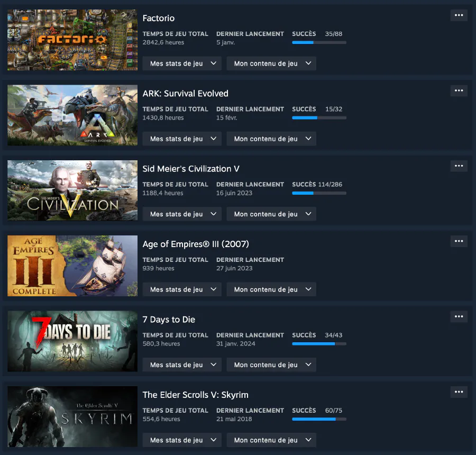Click Factorio's achievements progress bar
The image size is (476, 455).
coord(319,42)
